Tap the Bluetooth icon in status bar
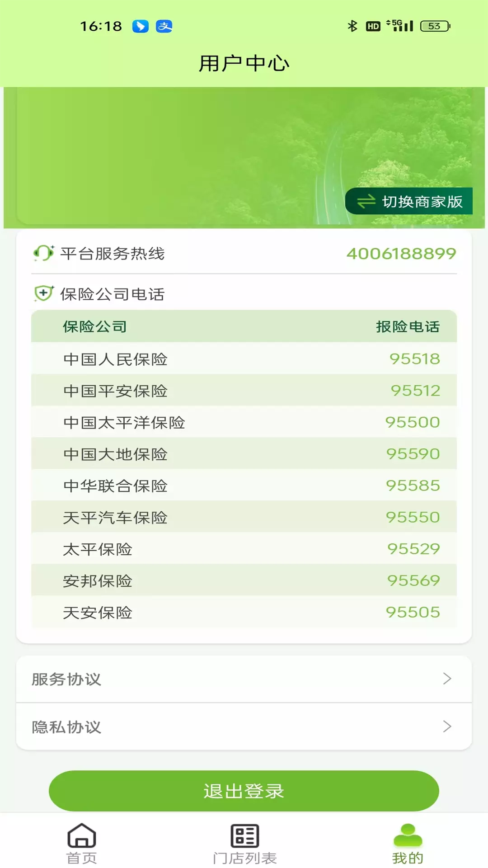488x868 pixels. pyautogui.click(x=352, y=26)
